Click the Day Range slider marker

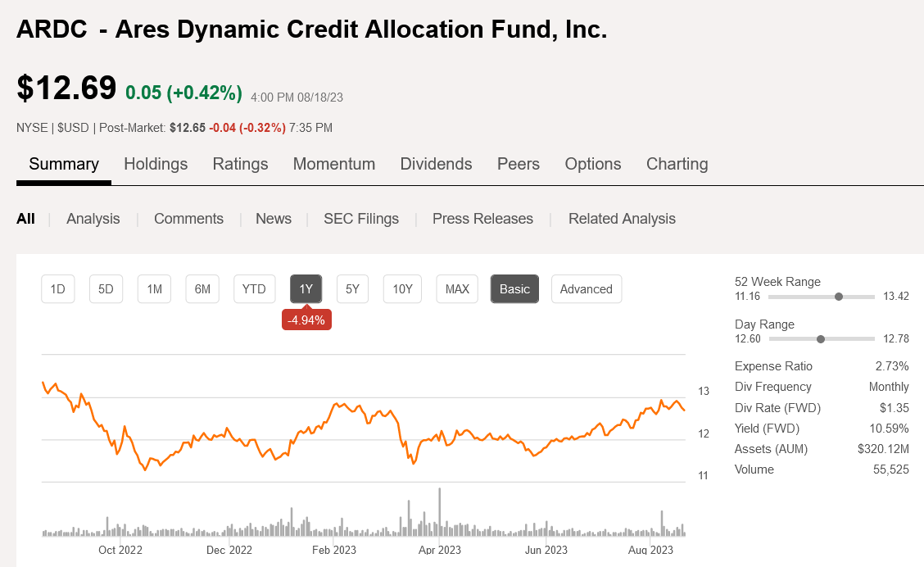[821, 339]
